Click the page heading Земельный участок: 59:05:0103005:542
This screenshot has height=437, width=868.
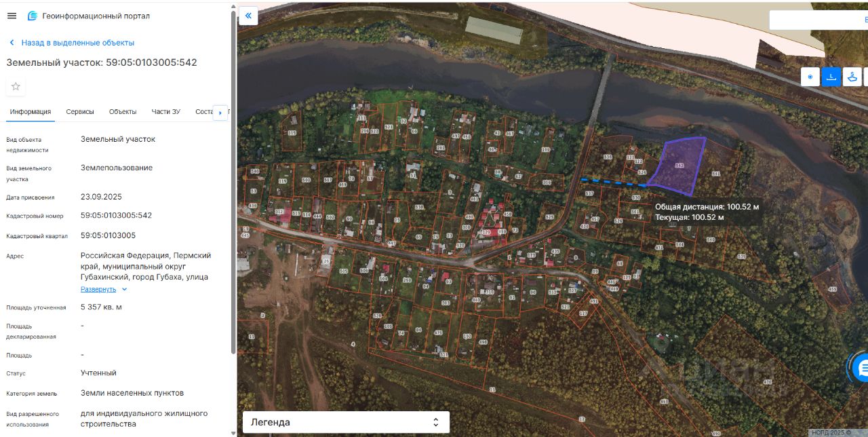[x=102, y=62]
